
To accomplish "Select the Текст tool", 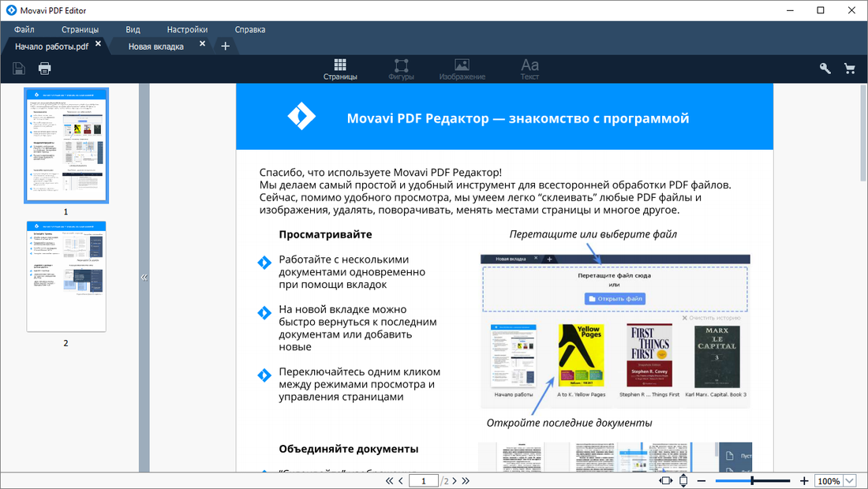I will (x=529, y=69).
